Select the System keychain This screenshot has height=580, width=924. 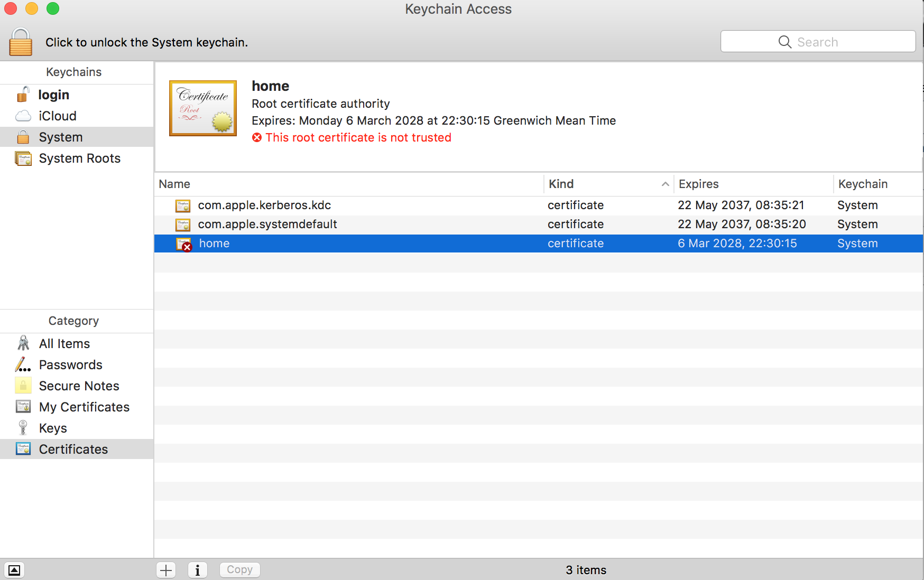(60, 137)
